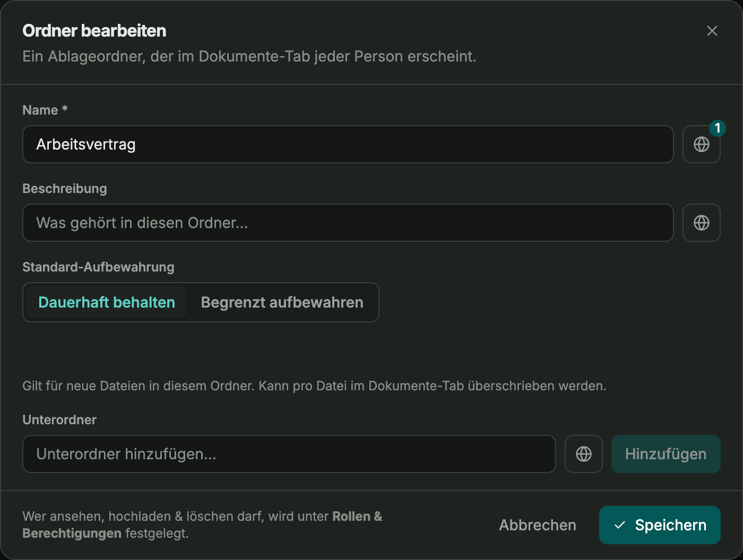Focus the Unterordner hinzufügen input field
The image size is (743, 560).
click(x=289, y=454)
